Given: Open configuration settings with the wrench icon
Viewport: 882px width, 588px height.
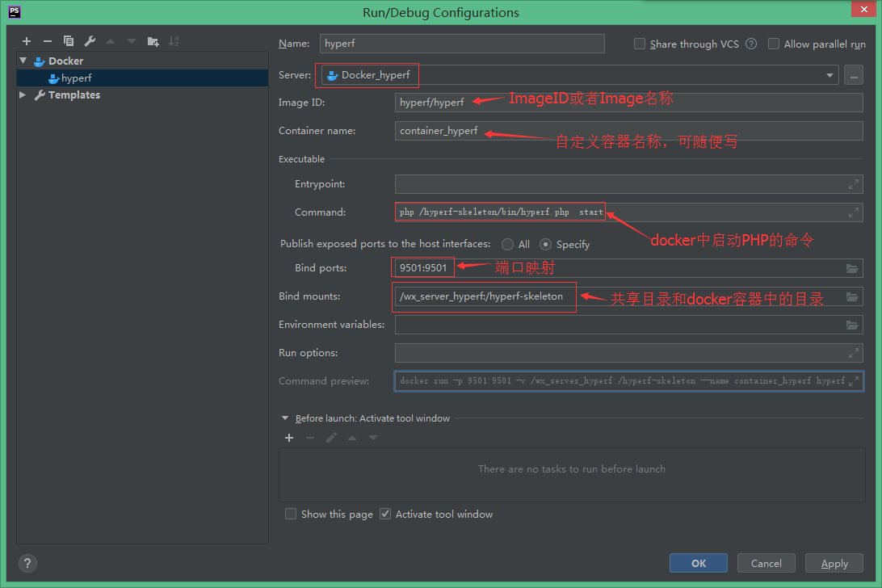Looking at the screenshot, I should [x=89, y=41].
